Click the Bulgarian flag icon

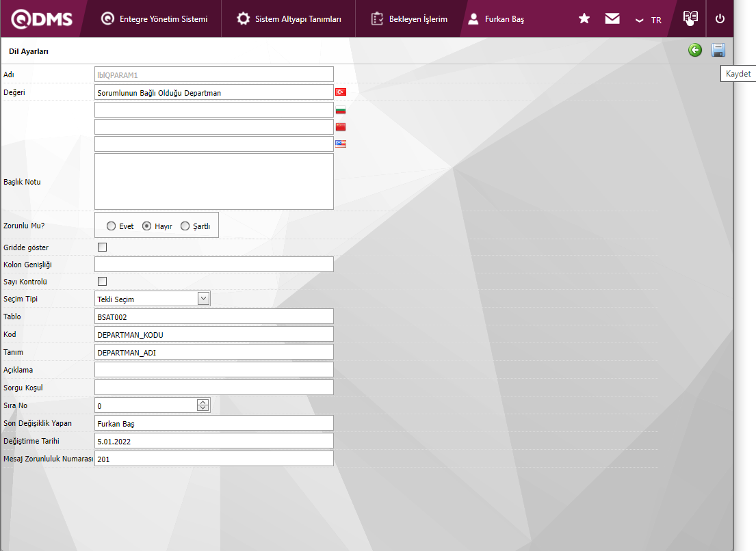click(341, 110)
